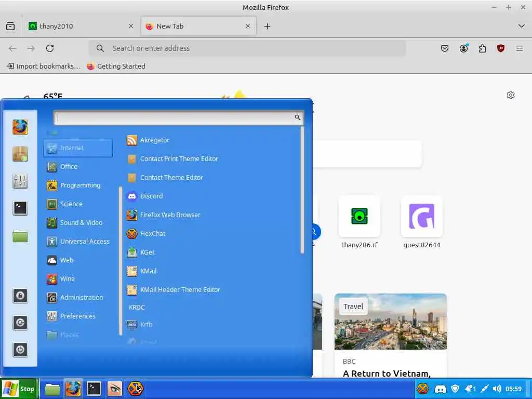Image resolution: width=532 pixels, height=399 pixels.
Task: Open Files favorite in menu sidebar
Action: pos(20,236)
